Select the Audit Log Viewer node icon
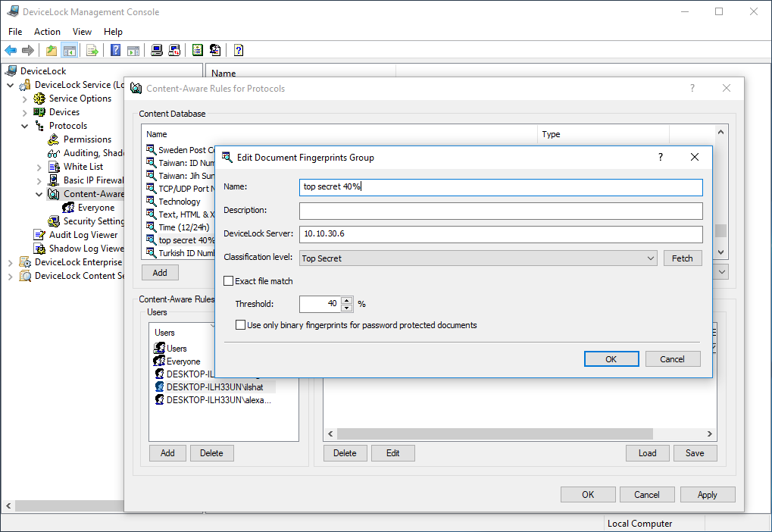Viewport: 772px width, 532px height. point(39,235)
